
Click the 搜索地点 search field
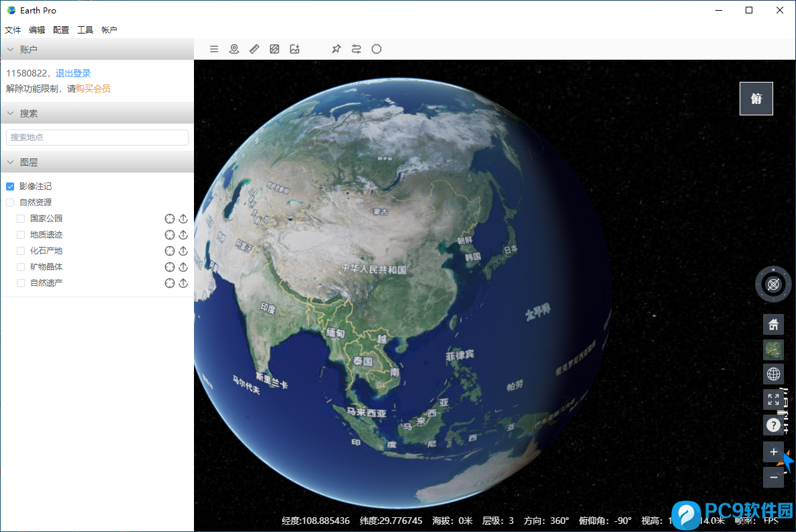pos(97,137)
